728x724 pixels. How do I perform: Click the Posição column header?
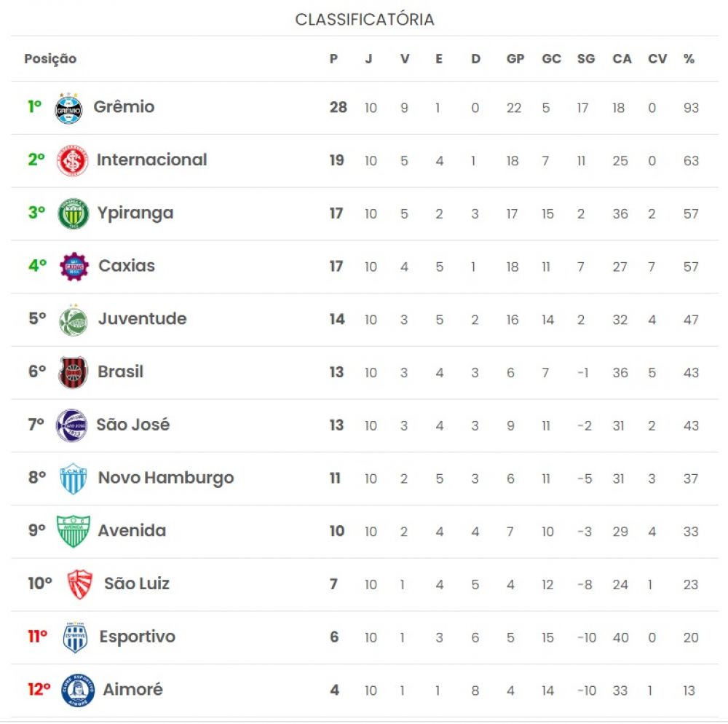(x=50, y=59)
